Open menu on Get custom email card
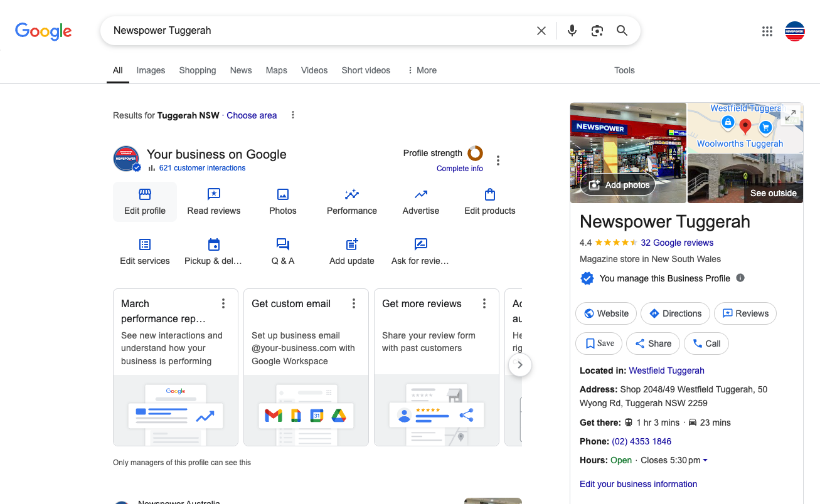The image size is (820, 504). [x=354, y=303]
